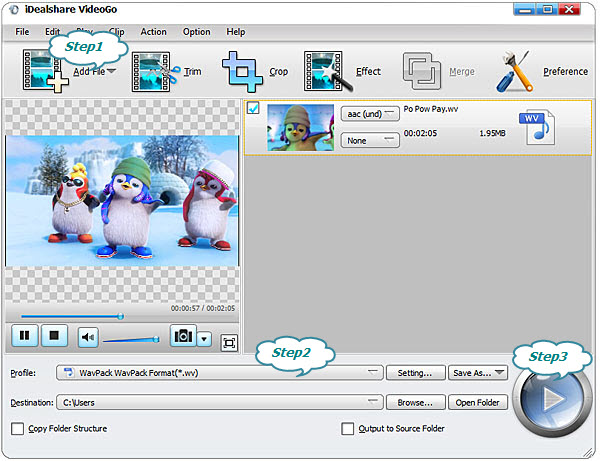This screenshot has width=600, height=461.
Task: Open the Option menu
Action: coord(196,32)
